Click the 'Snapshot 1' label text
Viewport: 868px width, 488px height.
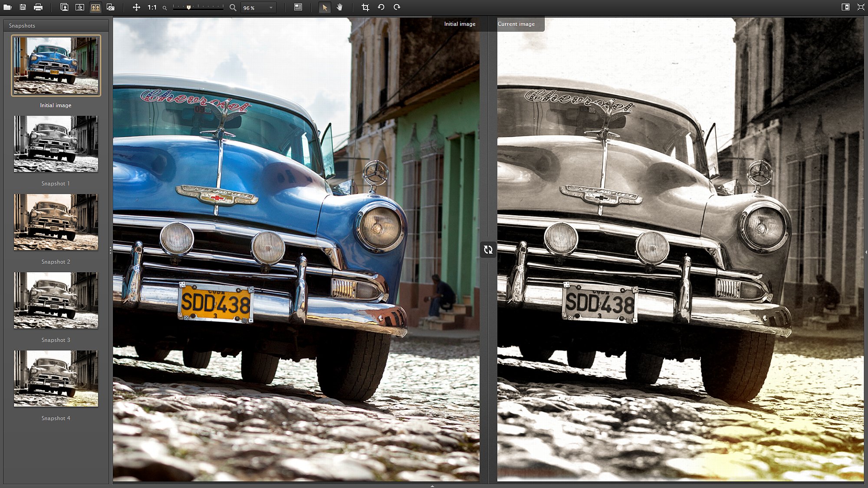pyautogui.click(x=56, y=184)
